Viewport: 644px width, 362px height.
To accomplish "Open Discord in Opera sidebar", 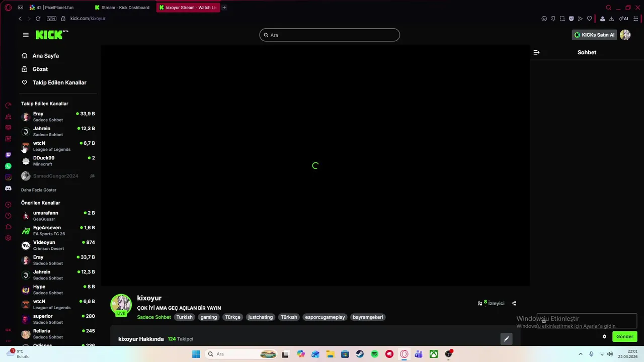I will coord(8,188).
